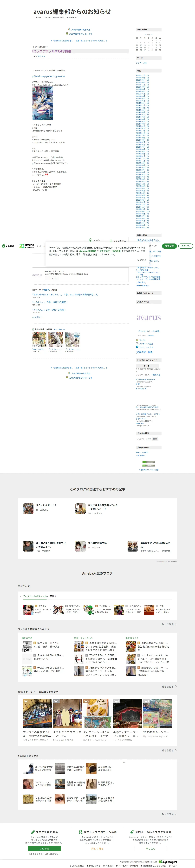
Task: Open the ブログ ( 183 ) theme link
Action: click(x=141, y=63)
